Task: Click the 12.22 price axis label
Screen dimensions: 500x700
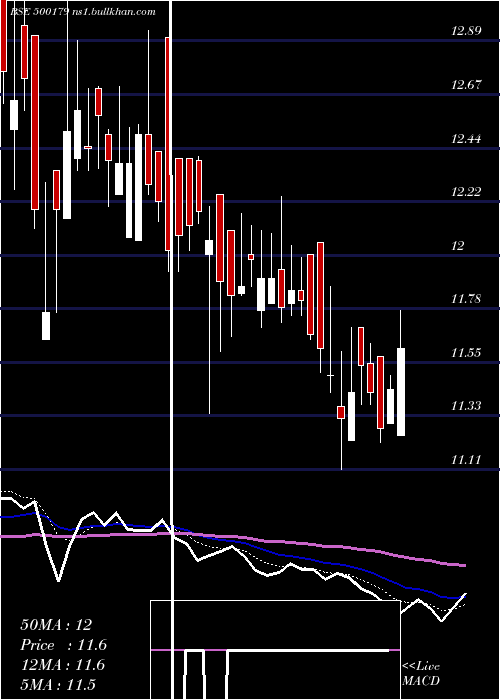Action: click(466, 192)
